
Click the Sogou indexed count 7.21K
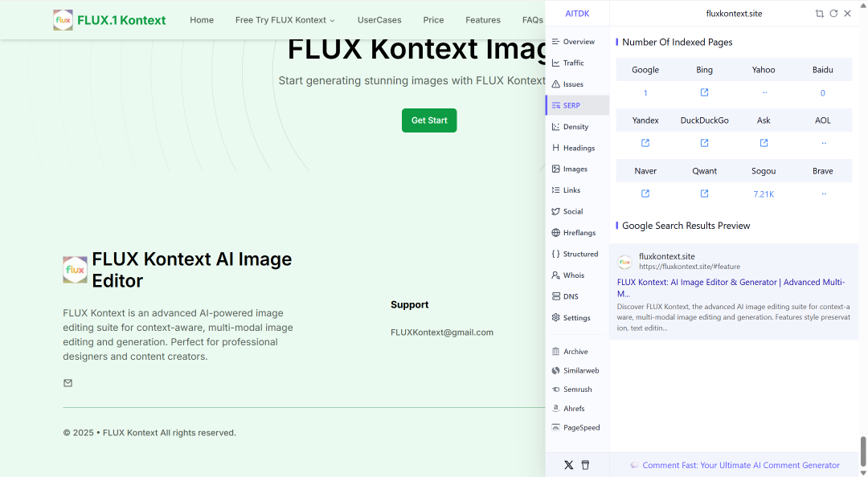(764, 194)
